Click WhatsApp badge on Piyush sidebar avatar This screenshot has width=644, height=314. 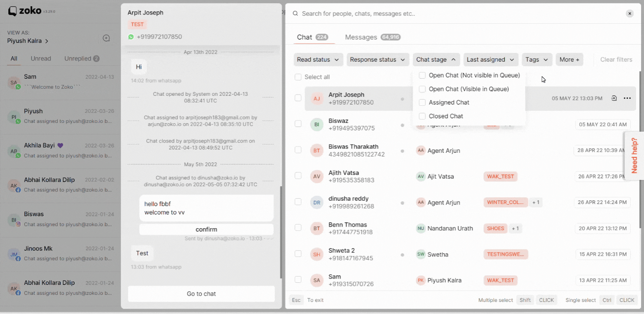pyautogui.click(x=18, y=121)
